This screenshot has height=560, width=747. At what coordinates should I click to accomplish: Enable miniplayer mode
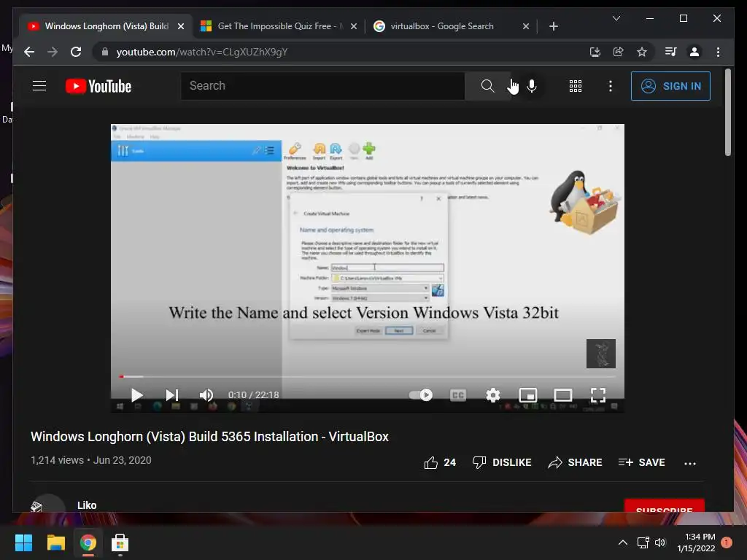tap(528, 394)
